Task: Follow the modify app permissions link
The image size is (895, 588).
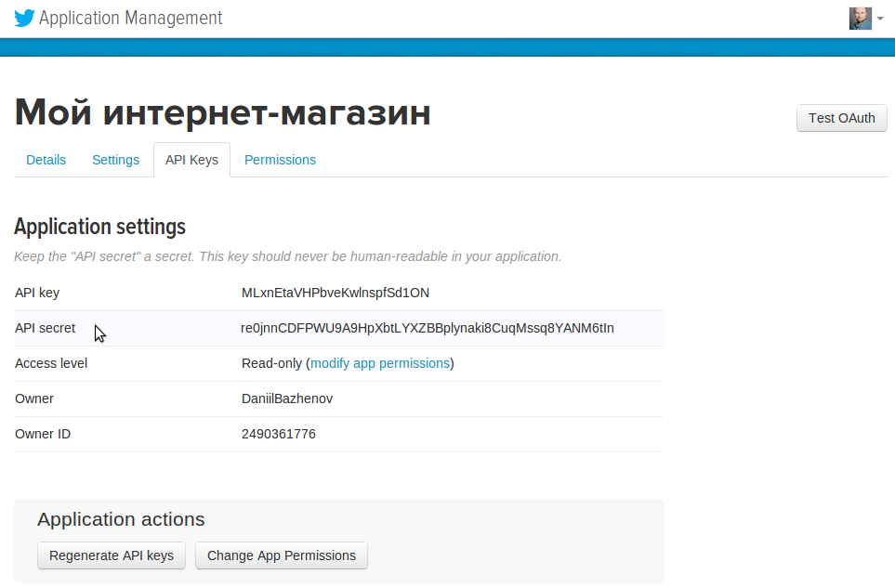Action: (380, 363)
